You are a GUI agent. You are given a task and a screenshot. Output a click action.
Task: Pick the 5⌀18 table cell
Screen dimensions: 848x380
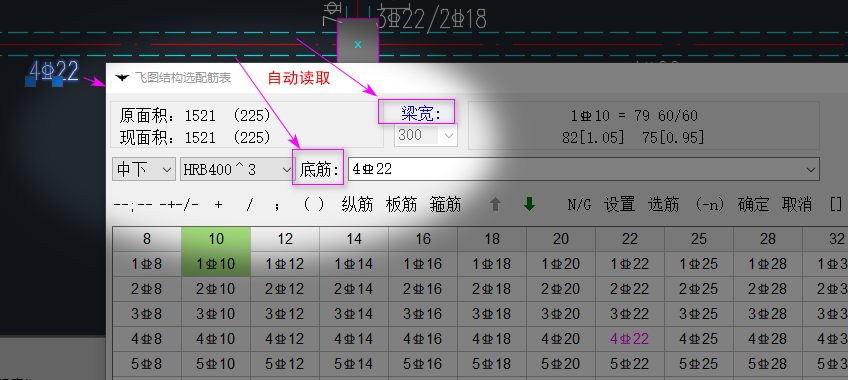point(492,364)
